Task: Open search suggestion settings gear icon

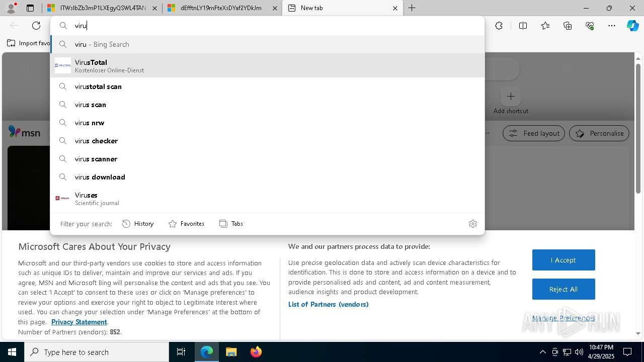Action: click(473, 224)
